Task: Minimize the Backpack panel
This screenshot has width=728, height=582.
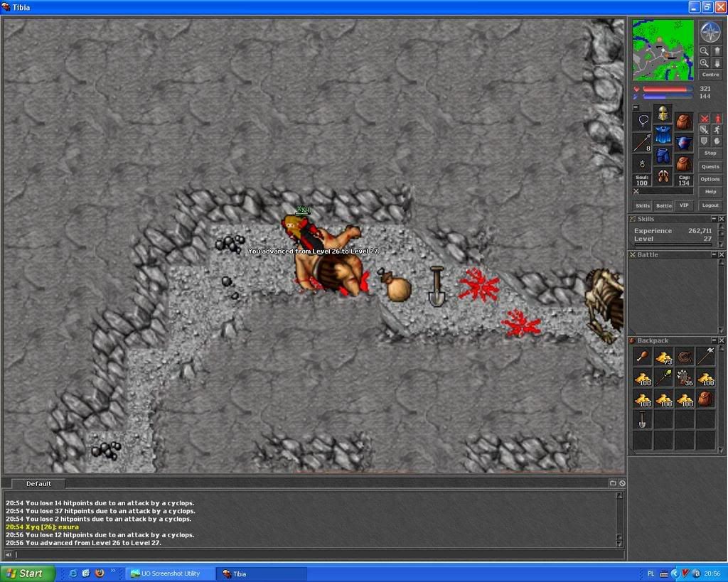Action: click(714, 340)
